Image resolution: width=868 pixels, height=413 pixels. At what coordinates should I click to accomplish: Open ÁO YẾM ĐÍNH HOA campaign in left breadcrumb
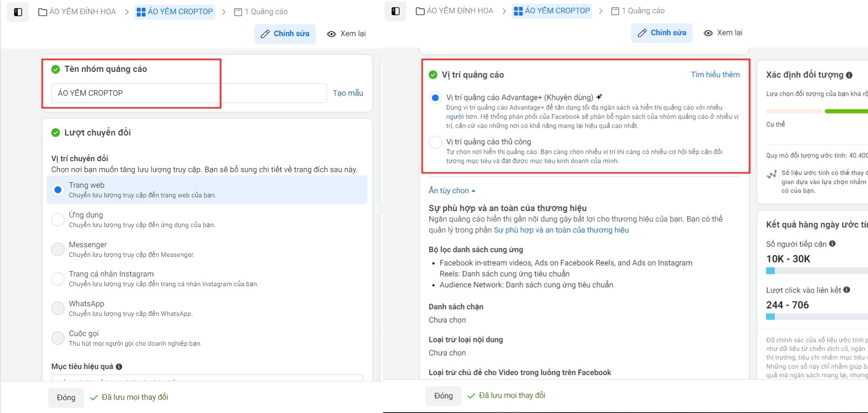point(77,12)
